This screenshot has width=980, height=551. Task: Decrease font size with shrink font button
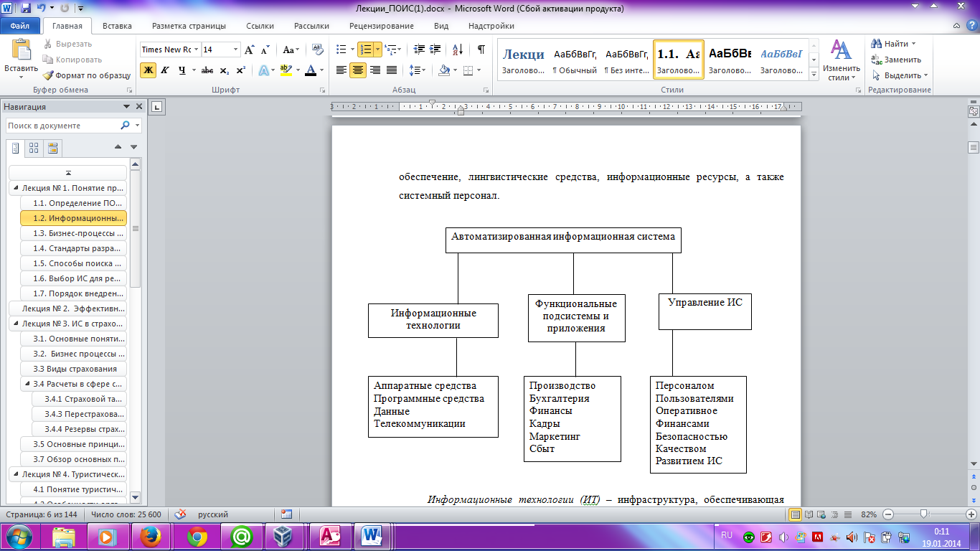[265, 50]
